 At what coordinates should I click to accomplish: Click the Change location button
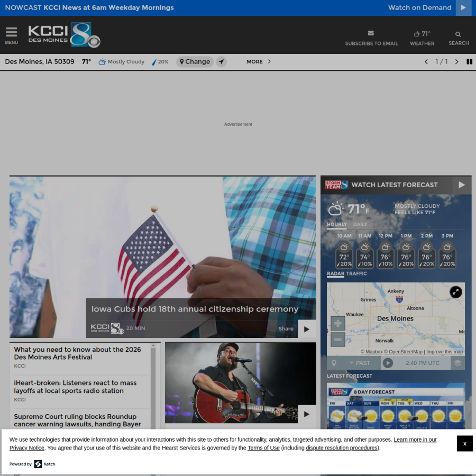pos(195,62)
